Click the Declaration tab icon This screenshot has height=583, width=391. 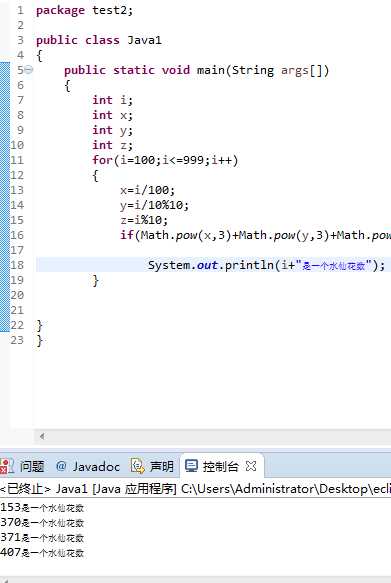pos(138,466)
